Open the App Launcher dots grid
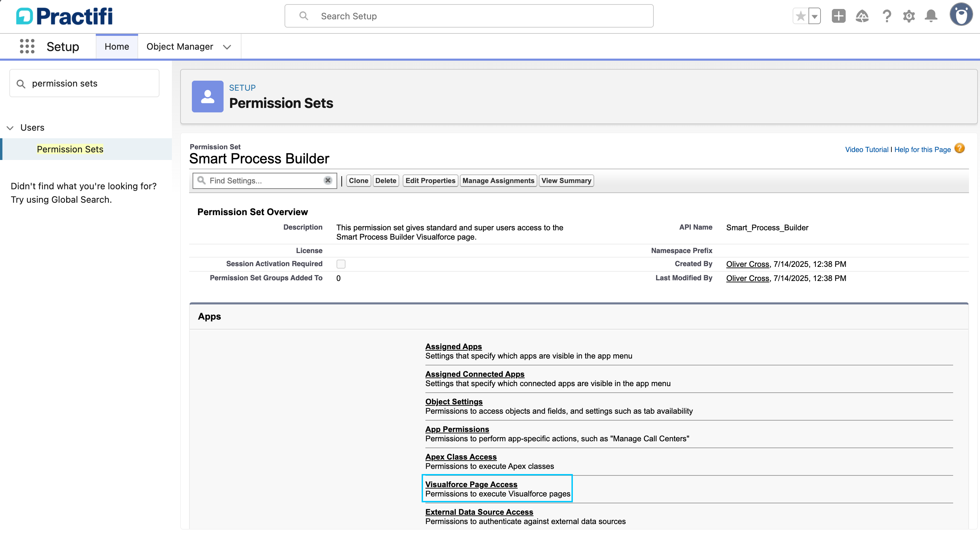 click(27, 47)
